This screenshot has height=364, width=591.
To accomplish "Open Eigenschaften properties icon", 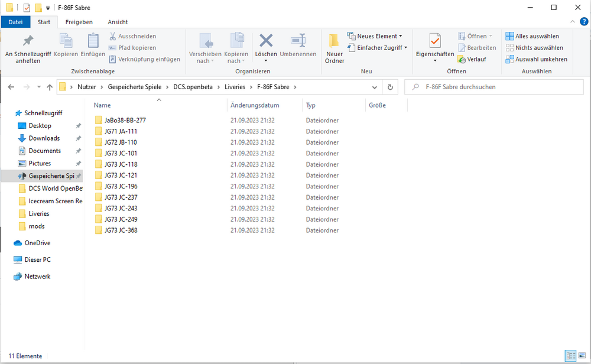I will (435, 41).
